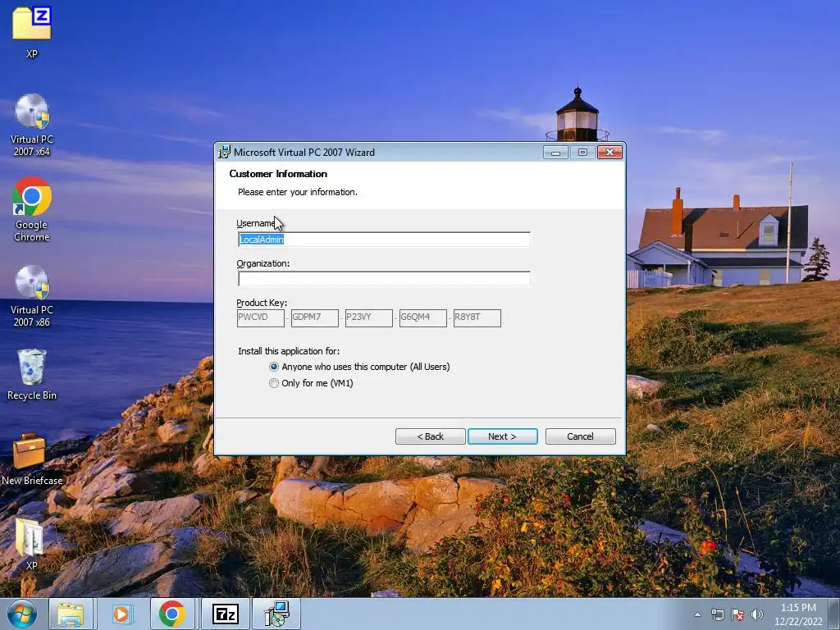
Task: Minimize the Virtual PC 2007 Wizard window
Action: pyautogui.click(x=555, y=153)
